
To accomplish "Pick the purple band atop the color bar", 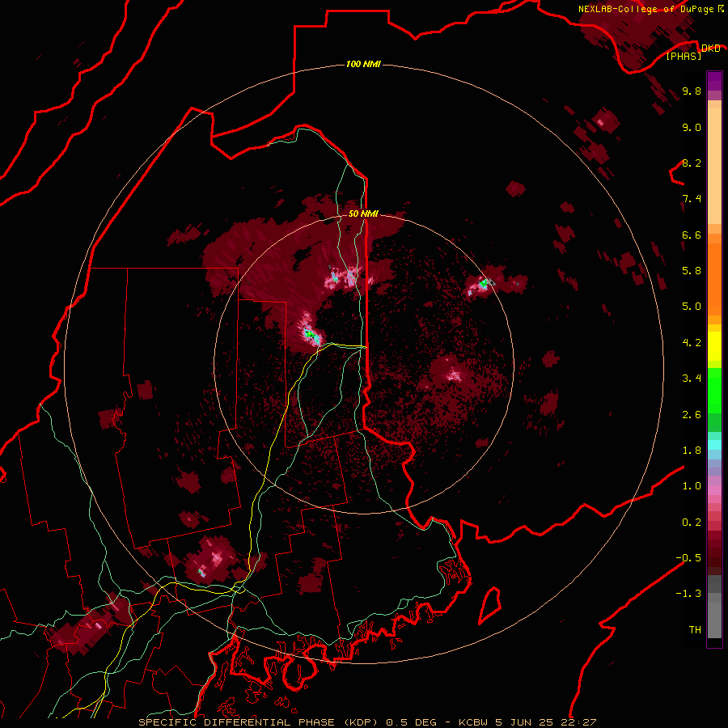I will 714,81.
